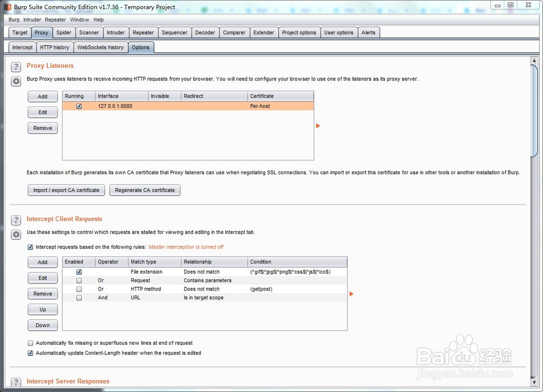
Task: Switch to the Extender tab
Action: pyautogui.click(x=264, y=33)
